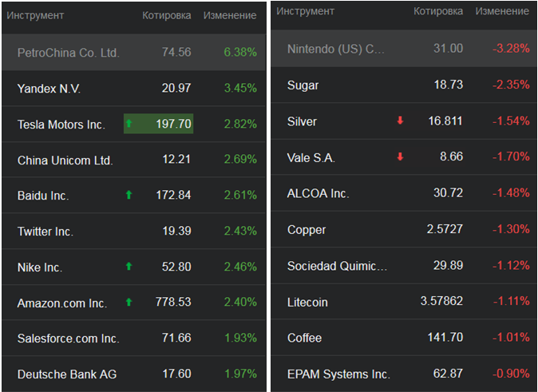Select the PetroChina Co. Ltd. row

click(69, 53)
